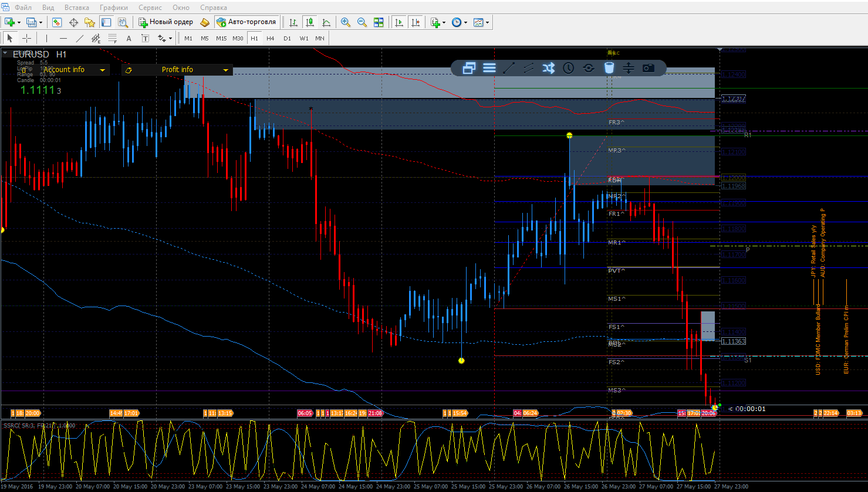This screenshot has height=492, width=868.
Task: Select the text (A) drawing tool
Action: (129, 38)
